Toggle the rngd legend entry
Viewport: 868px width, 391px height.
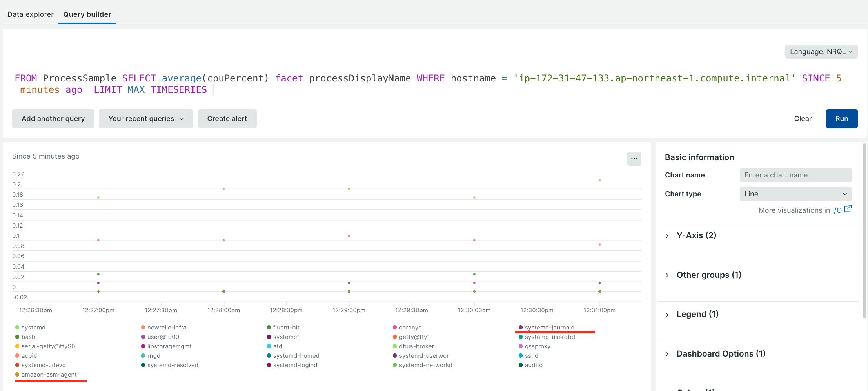pyautogui.click(x=151, y=356)
